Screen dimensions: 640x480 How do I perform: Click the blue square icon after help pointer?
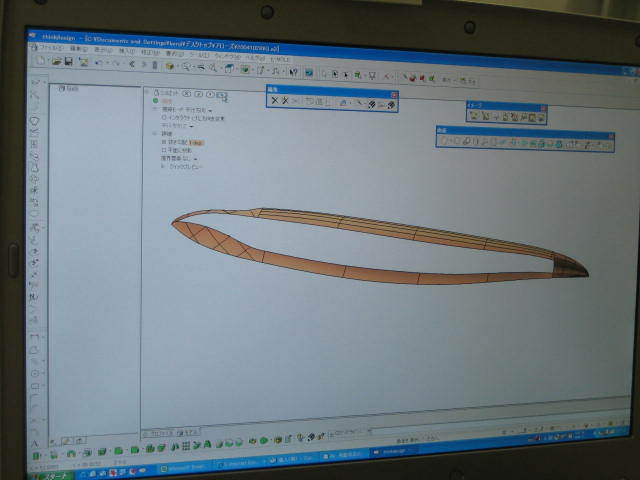(309, 73)
